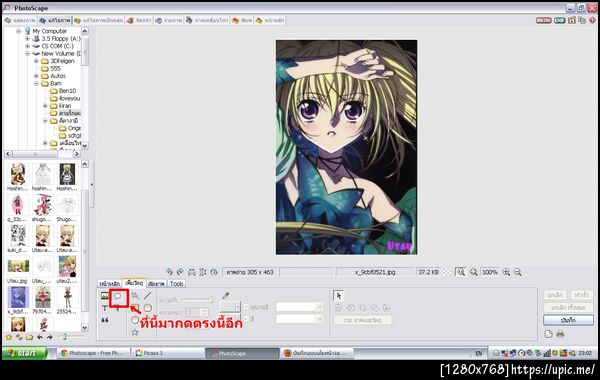Open the Animated GIF tab in top toolbar
The width and height of the screenshot is (600, 380).
pos(207,20)
